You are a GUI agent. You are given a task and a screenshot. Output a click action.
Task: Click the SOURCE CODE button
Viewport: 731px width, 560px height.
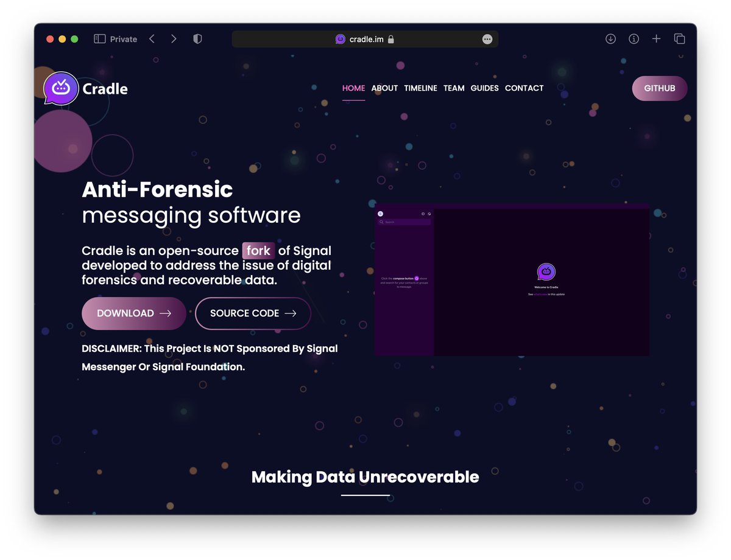pos(253,313)
